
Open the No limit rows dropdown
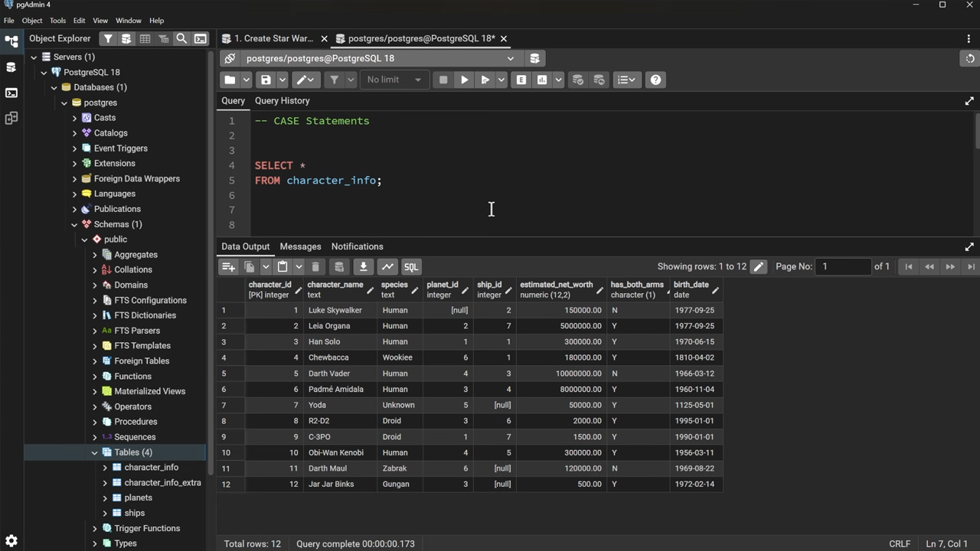click(394, 80)
